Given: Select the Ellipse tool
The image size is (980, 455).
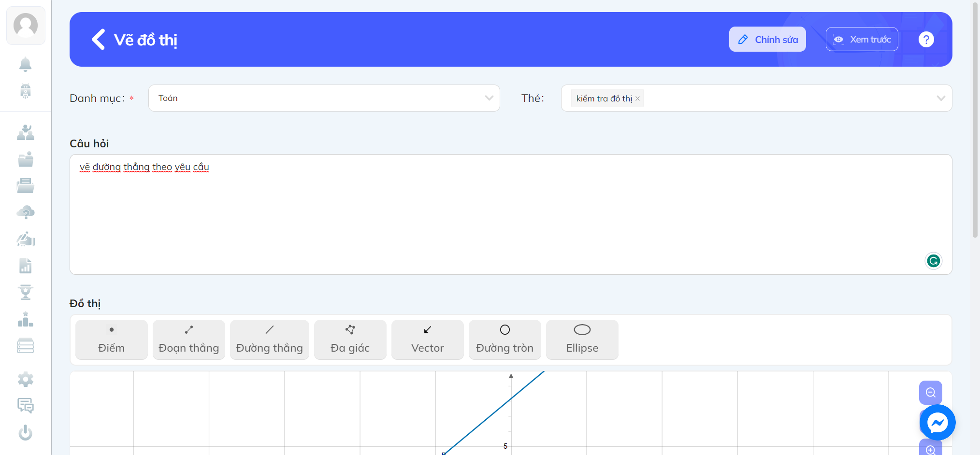Looking at the screenshot, I should point(582,340).
